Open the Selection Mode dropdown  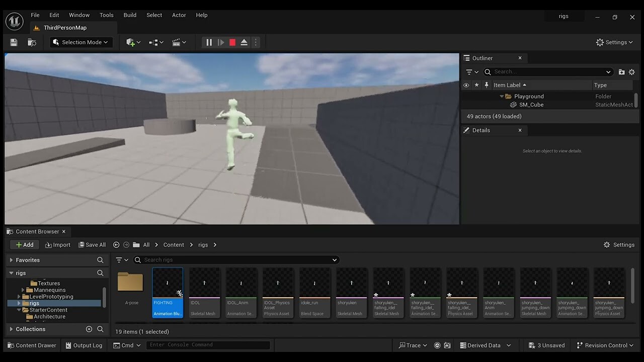click(81, 43)
